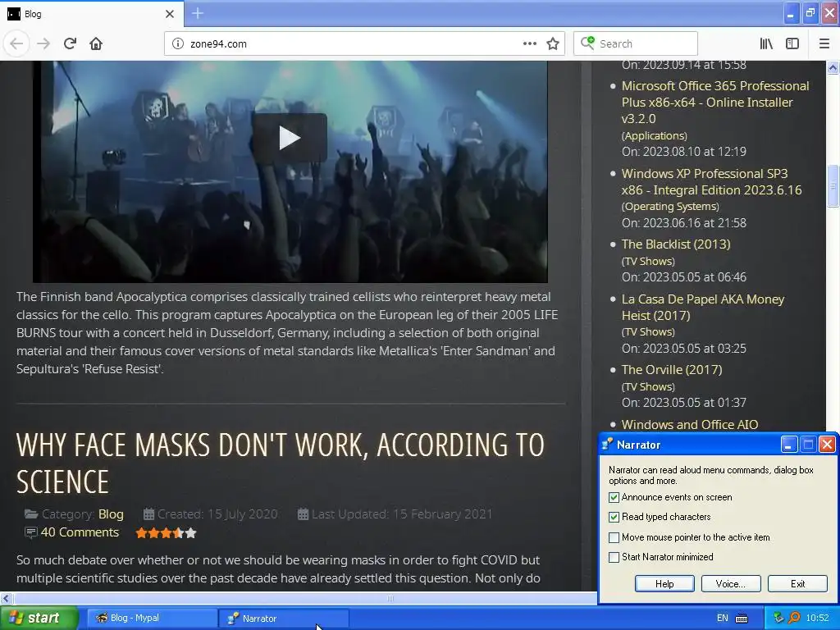The width and height of the screenshot is (840, 630).
Task: Open La Casa De Papel Money Heist link
Action: coord(702,307)
